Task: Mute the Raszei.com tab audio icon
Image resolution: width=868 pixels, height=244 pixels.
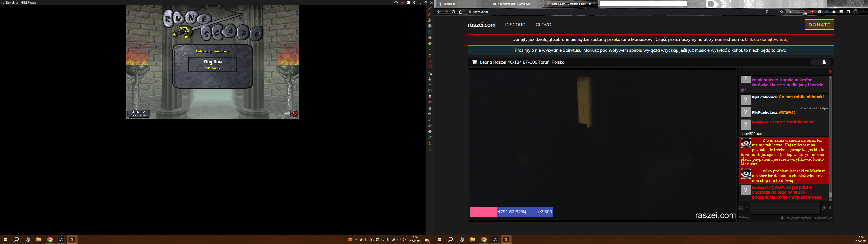Action: point(589,4)
